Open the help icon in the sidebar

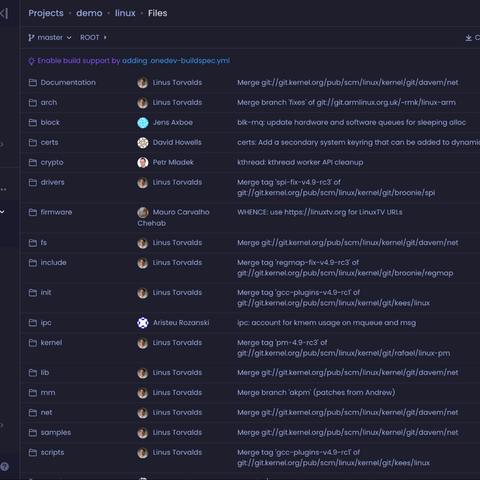(4, 466)
